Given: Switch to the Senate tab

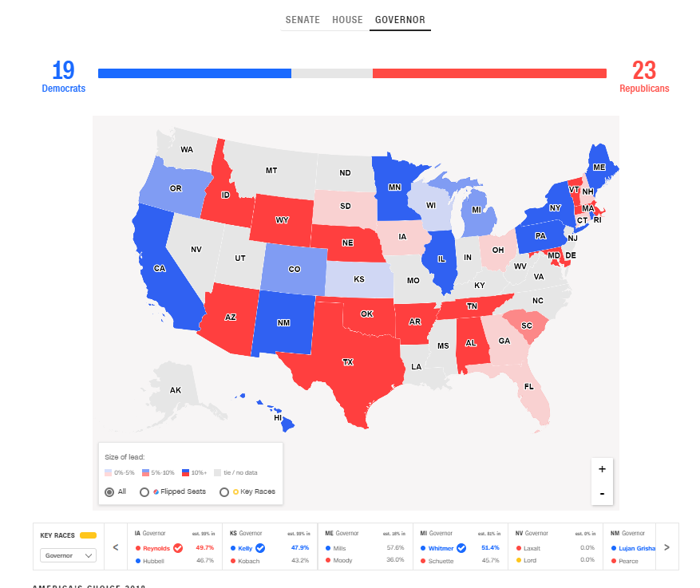Looking at the screenshot, I should pyautogui.click(x=303, y=20).
